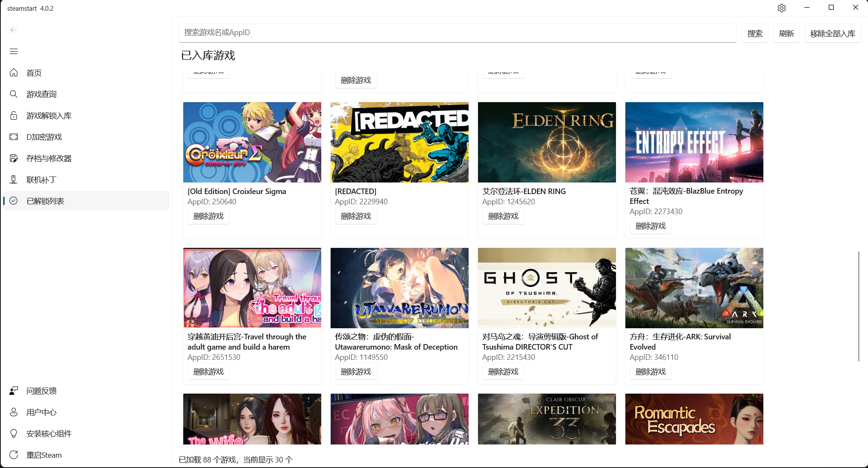Delete Croixleur Sigma with 删除游戏
The width and height of the screenshot is (868, 468).
tap(208, 216)
